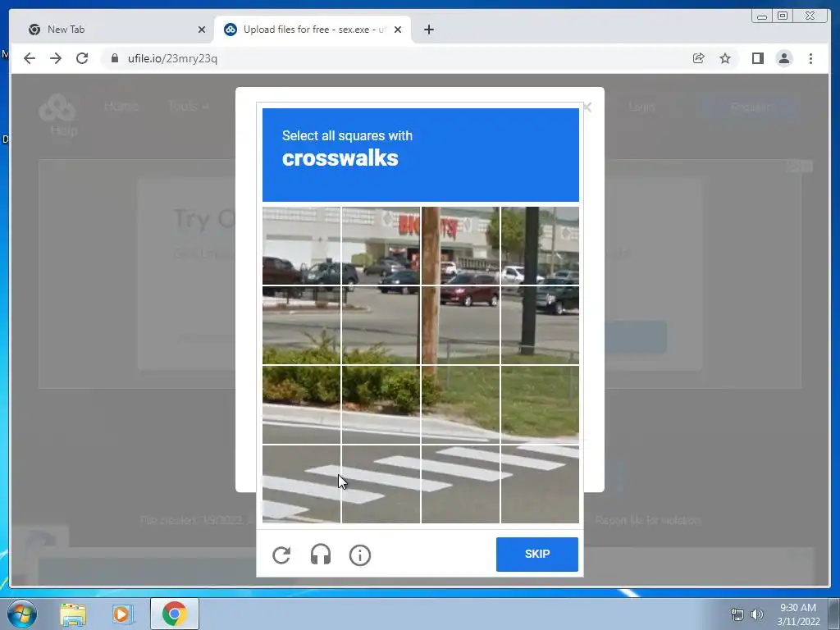Open the Chrome side panel

pos(757,58)
